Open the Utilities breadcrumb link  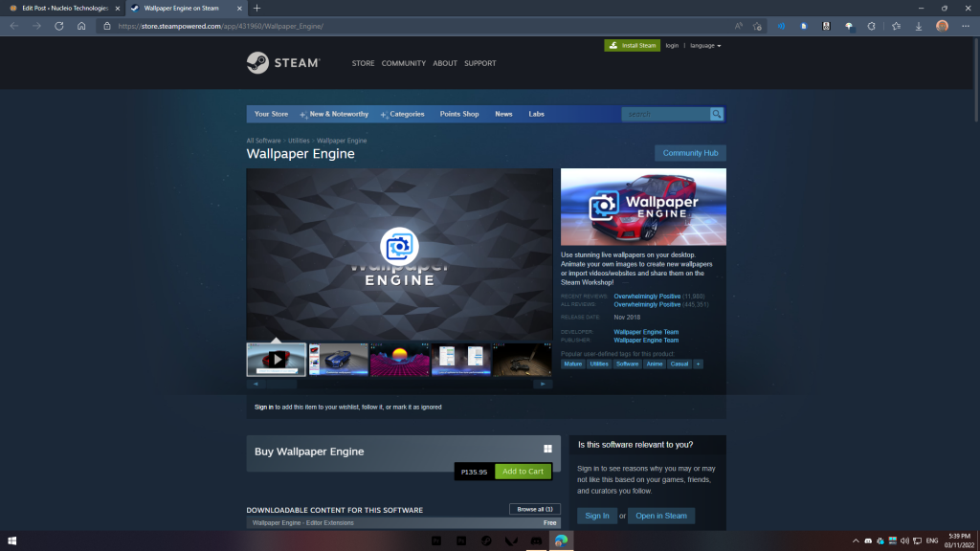click(299, 141)
